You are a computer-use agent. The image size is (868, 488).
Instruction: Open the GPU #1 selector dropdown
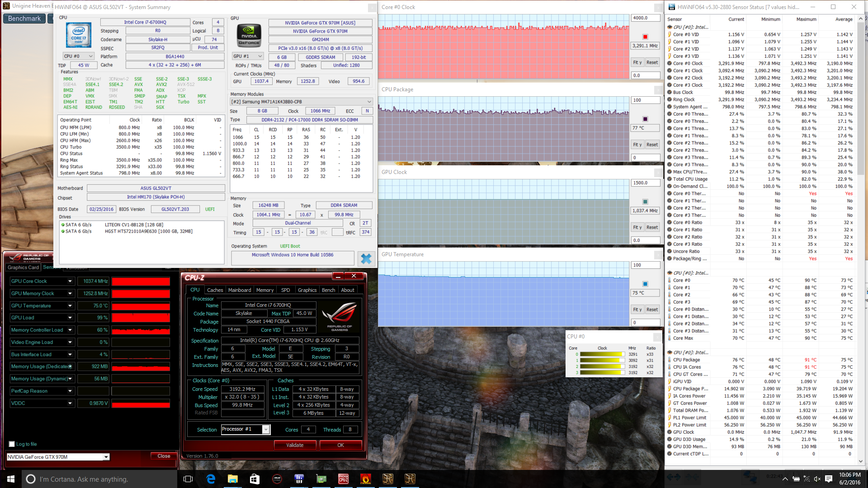pos(247,56)
